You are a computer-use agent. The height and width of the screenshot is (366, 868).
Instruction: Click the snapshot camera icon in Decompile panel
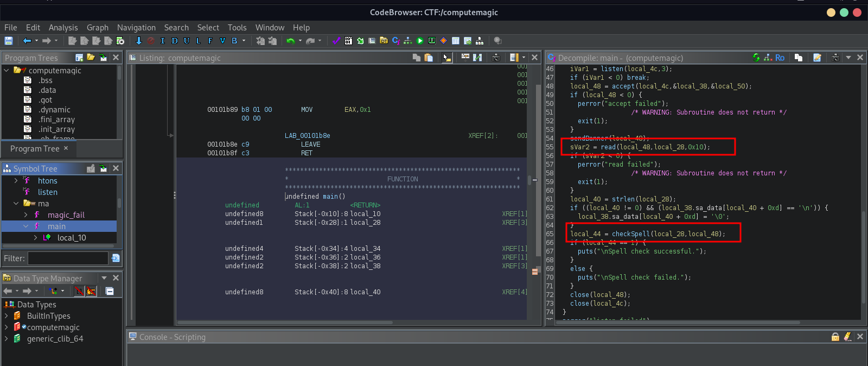[x=835, y=58]
